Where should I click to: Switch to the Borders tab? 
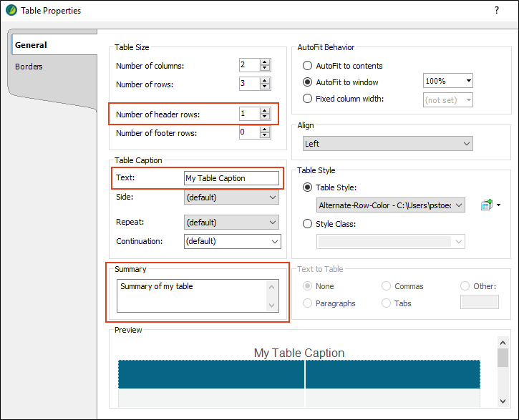[29, 67]
